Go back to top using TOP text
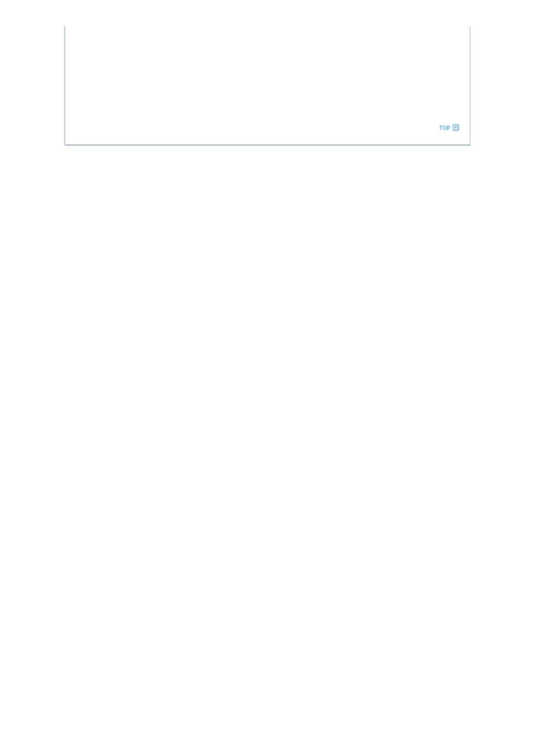 444,128
